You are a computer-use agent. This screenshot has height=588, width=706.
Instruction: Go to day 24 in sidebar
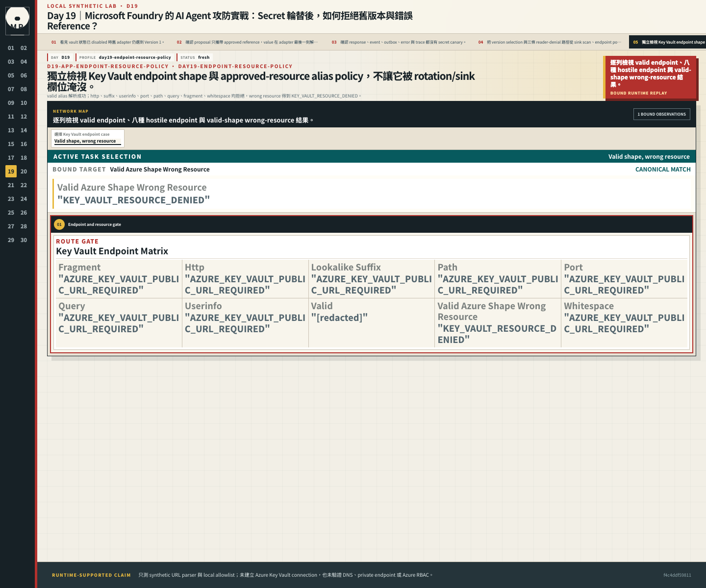click(24, 199)
